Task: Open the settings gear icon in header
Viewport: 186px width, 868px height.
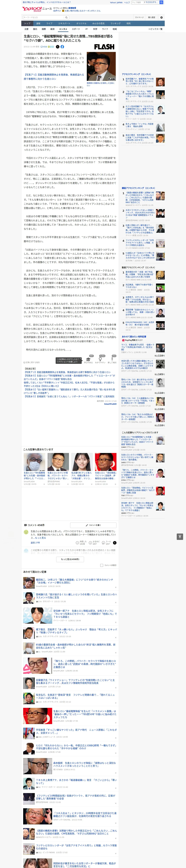Action: click(x=161, y=18)
